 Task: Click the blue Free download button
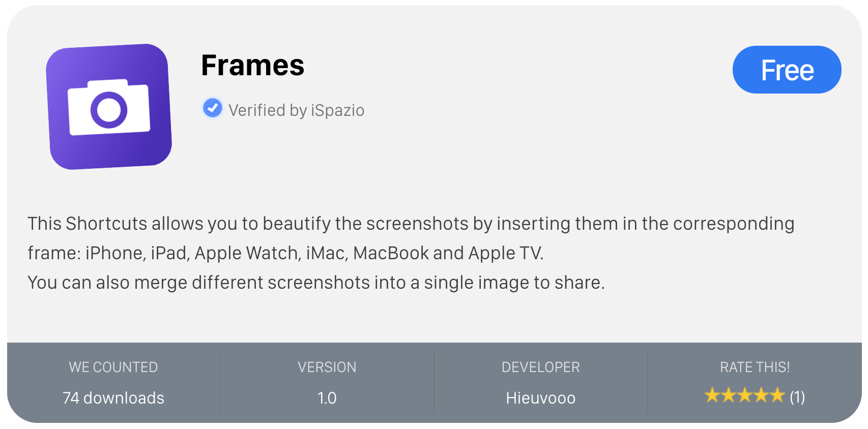(x=787, y=70)
